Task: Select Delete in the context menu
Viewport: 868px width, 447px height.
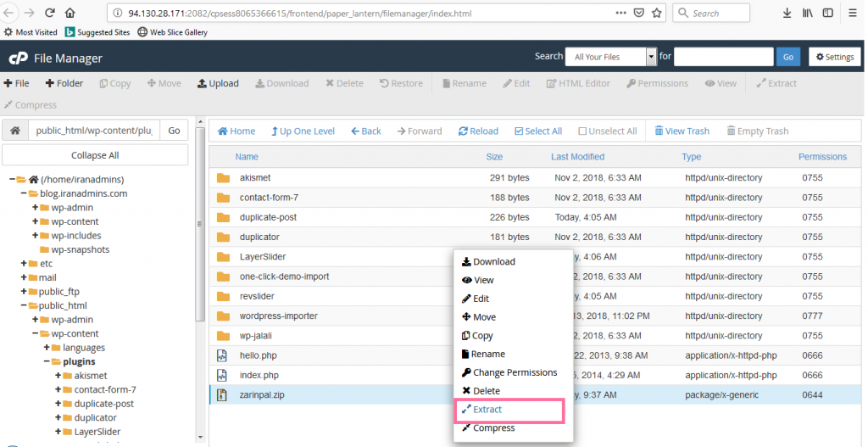Action: coord(481,390)
